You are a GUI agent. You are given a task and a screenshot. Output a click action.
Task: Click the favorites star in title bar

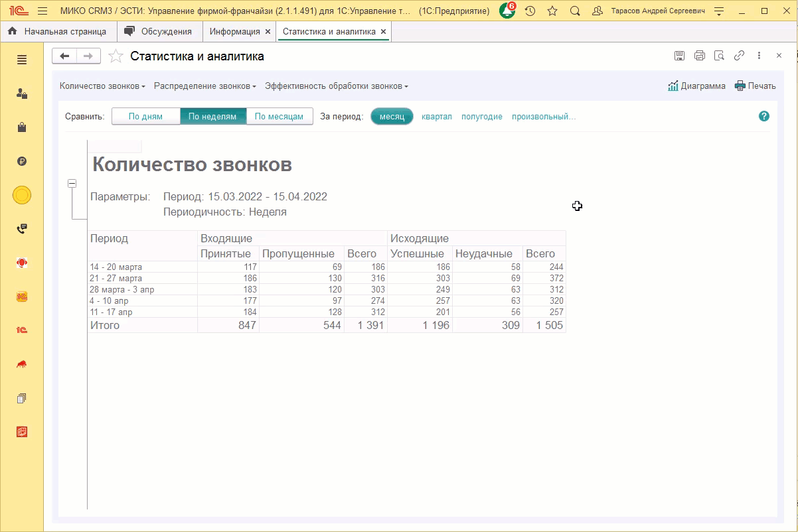(x=552, y=11)
